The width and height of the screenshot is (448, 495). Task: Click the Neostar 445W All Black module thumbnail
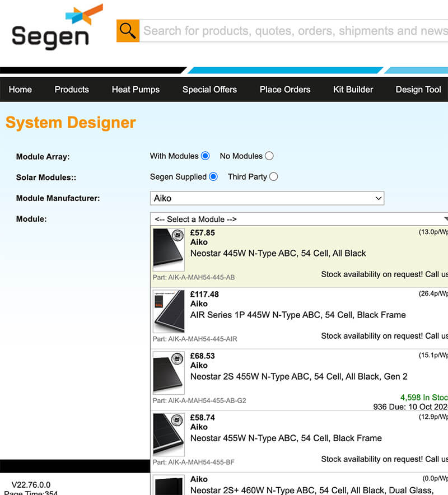169,250
